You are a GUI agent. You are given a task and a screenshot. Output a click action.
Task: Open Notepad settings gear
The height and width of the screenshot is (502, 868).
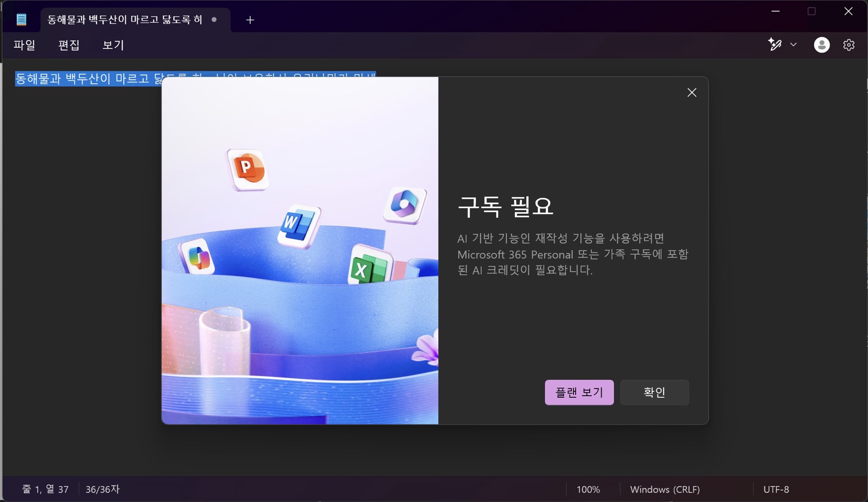point(848,45)
